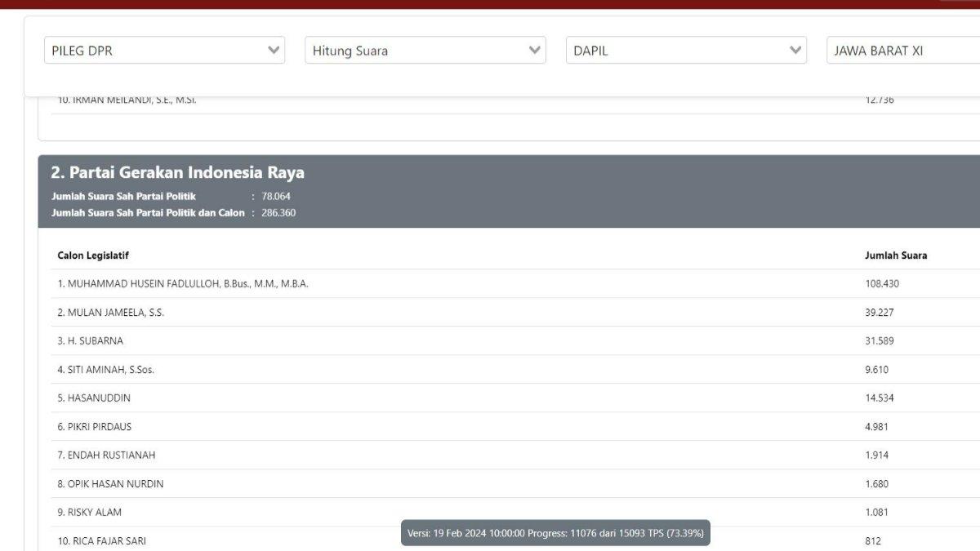Image resolution: width=980 pixels, height=551 pixels.
Task: Click vote count 14.534
Action: coord(880,398)
